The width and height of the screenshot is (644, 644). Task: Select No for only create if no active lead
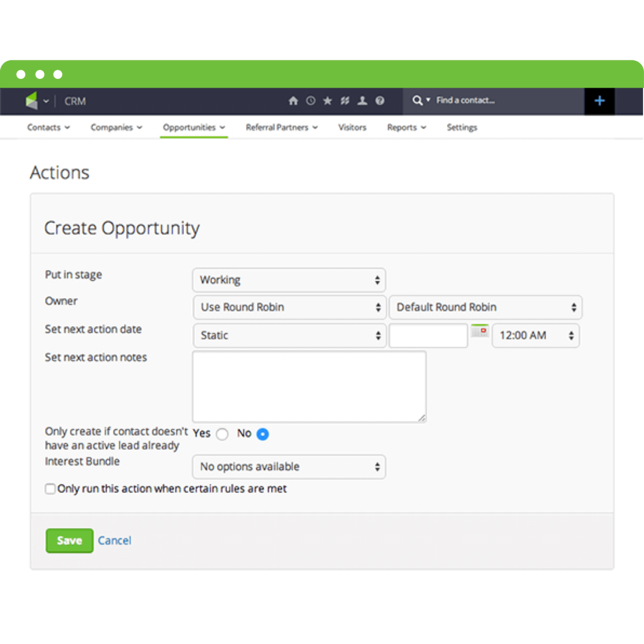pos(262,434)
